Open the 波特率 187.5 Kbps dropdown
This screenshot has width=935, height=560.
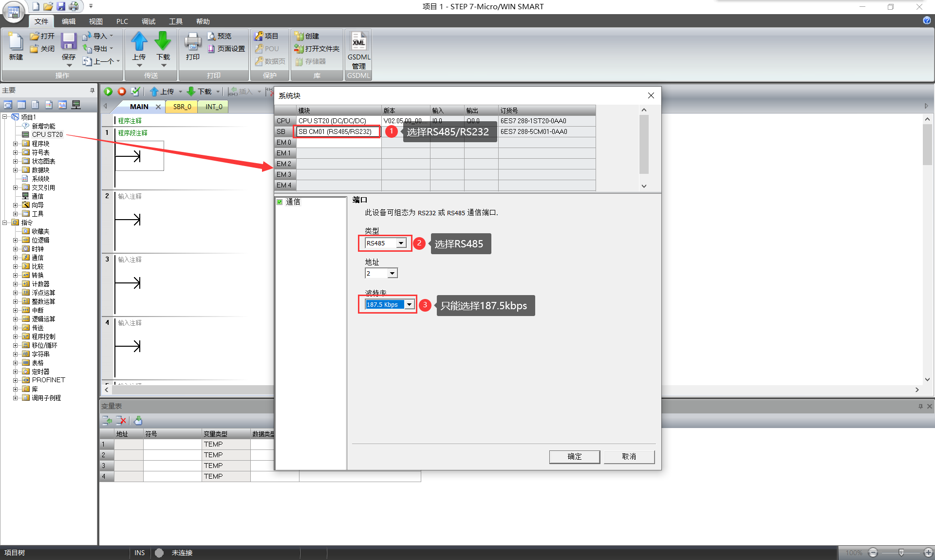coord(409,304)
